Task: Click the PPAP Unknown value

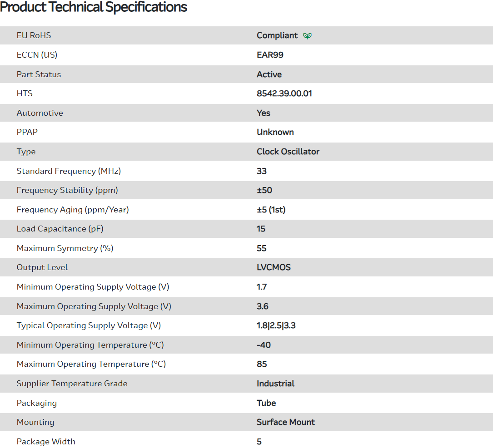Action: [x=275, y=132]
